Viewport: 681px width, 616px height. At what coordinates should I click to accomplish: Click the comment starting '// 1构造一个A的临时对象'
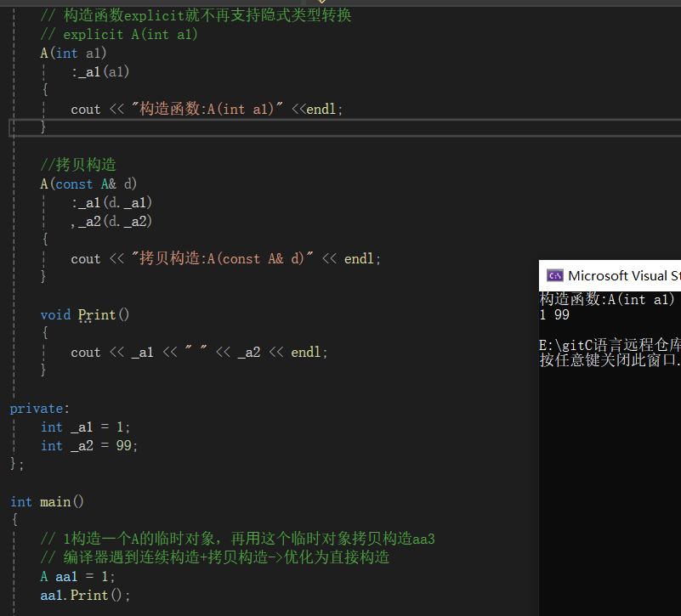click(x=237, y=539)
